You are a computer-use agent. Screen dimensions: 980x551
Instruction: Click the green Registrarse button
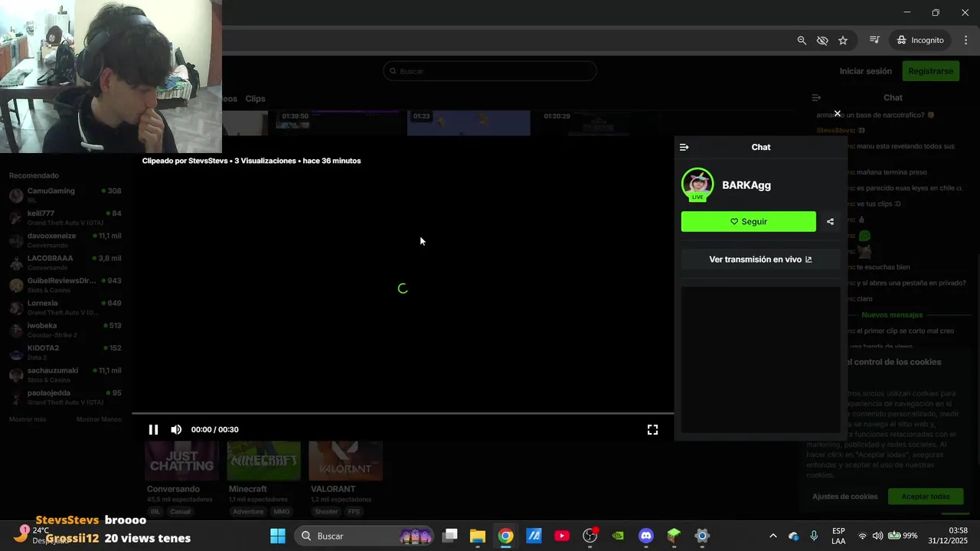[x=930, y=71]
